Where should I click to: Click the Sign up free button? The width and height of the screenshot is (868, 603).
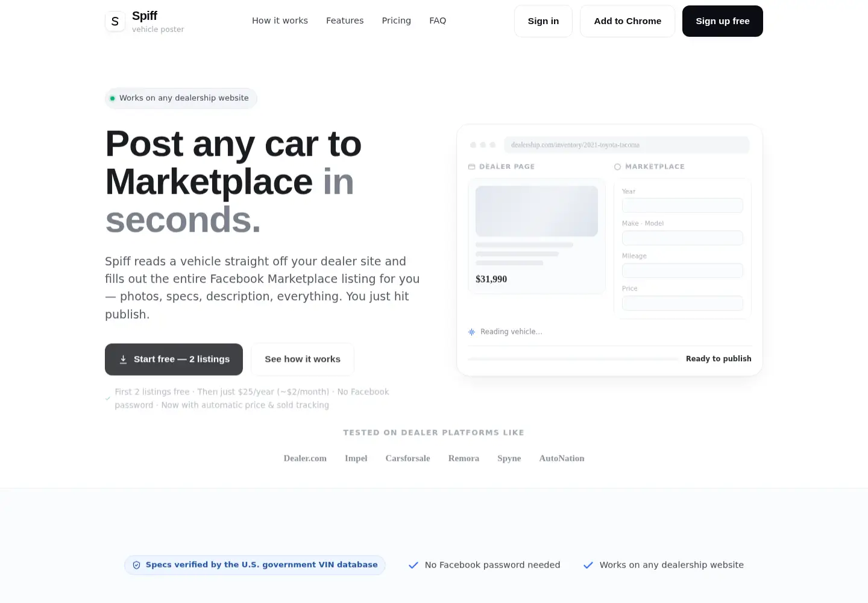[x=723, y=21]
